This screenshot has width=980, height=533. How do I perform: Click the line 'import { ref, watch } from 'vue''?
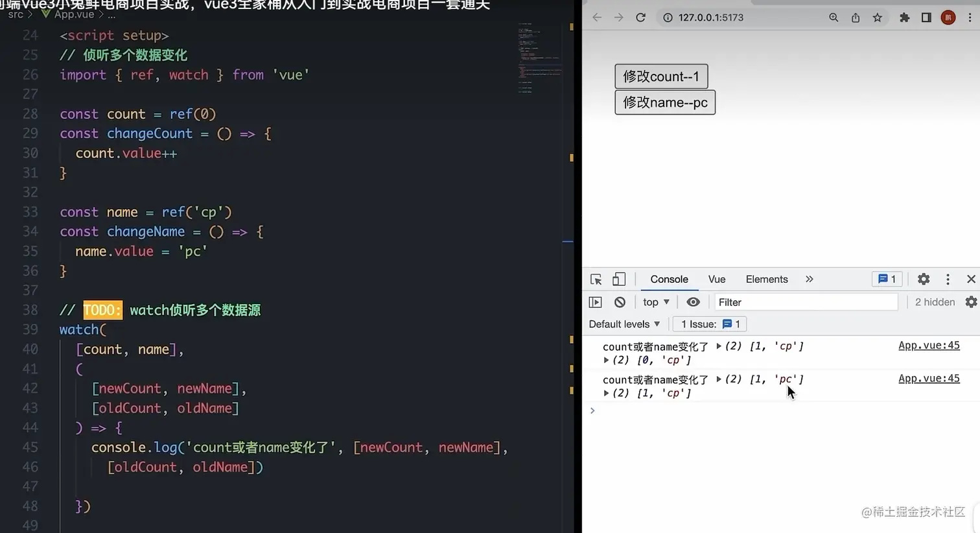[185, 75]
